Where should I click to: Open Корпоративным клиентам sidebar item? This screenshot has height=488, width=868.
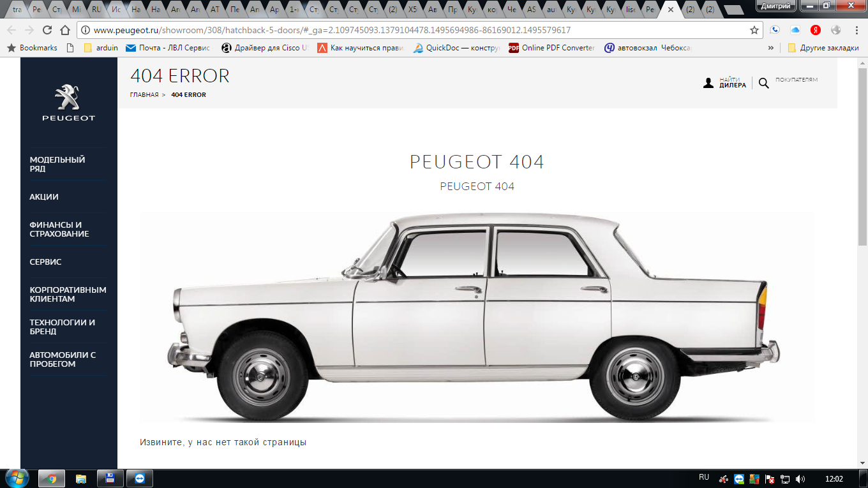[x=68, y=294]
